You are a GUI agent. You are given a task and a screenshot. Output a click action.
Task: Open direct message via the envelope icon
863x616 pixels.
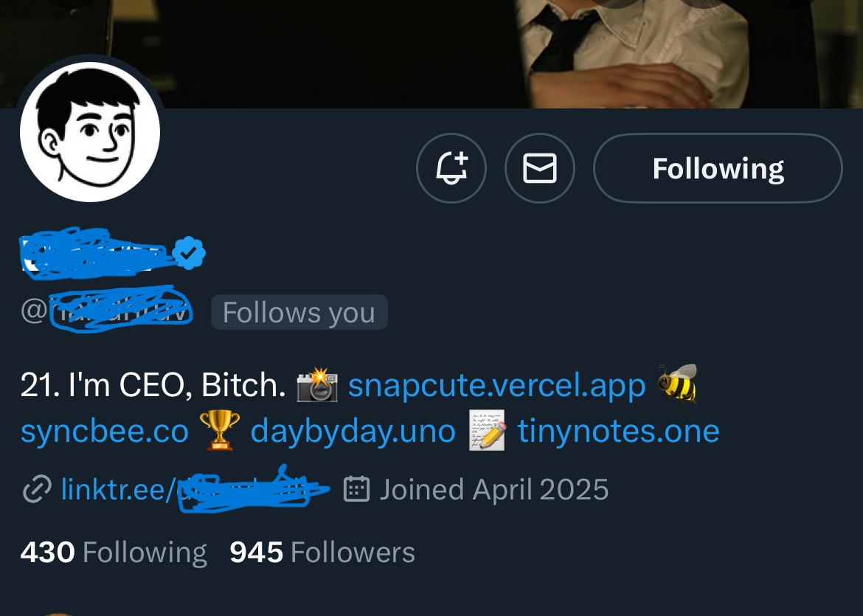[539, 168]
